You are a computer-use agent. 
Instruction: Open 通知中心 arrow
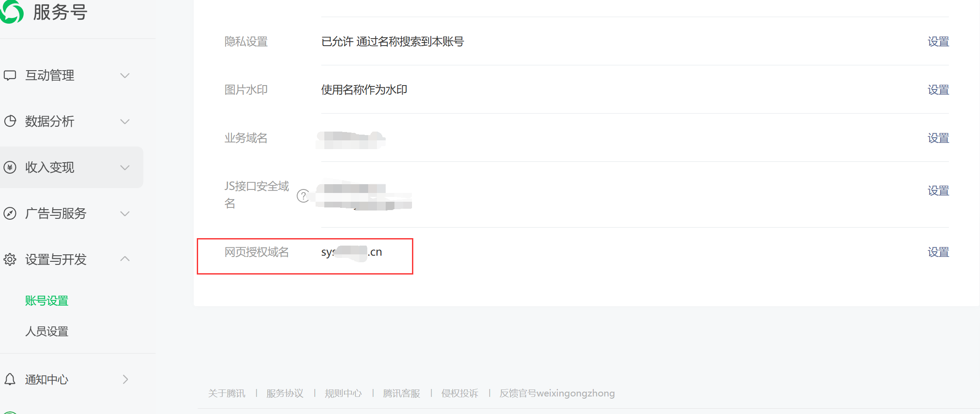click(x=125, y=379)
